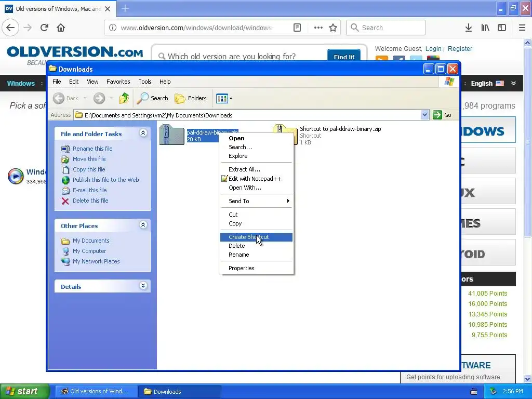Image resolution: width=532 pixels, height=399 pixels.
Task: Click Explorer Search toolbar button
Action: pos(152,98)
